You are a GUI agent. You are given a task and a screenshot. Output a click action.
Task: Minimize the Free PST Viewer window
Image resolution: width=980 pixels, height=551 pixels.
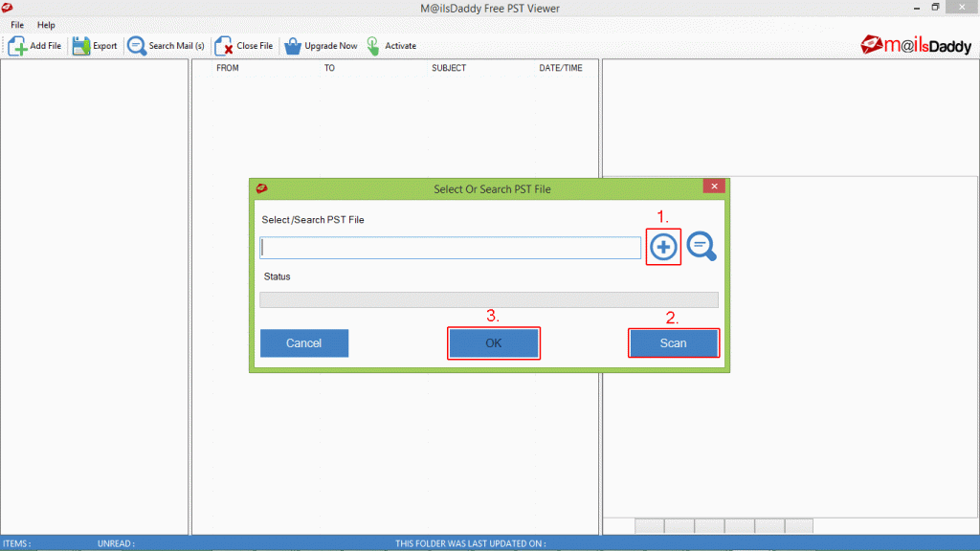point(916,8)
